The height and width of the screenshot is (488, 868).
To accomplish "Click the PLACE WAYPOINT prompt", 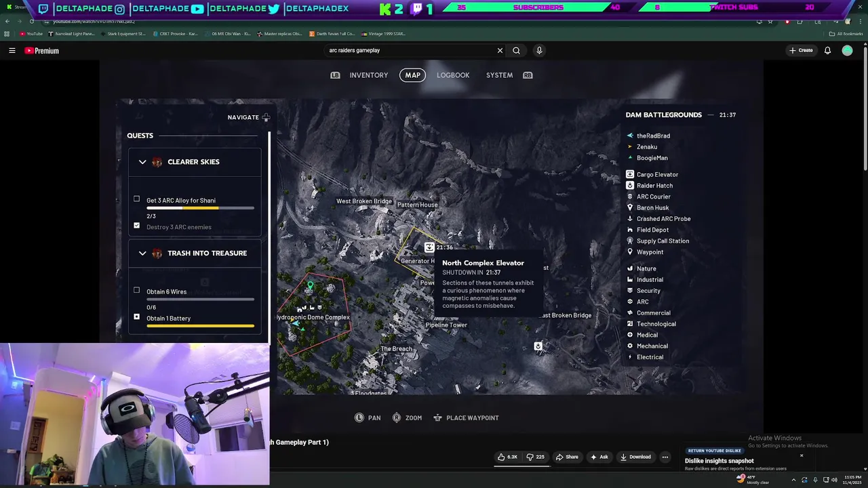I will click(x=466, y=418).
